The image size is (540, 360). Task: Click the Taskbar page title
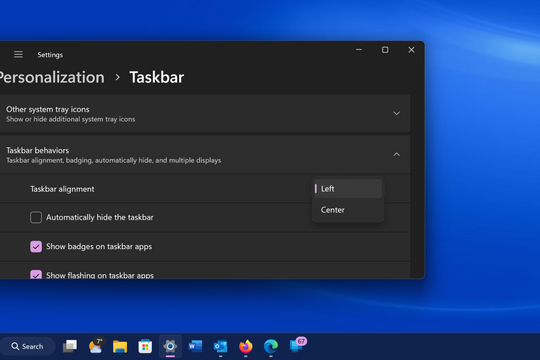(157, 77)
